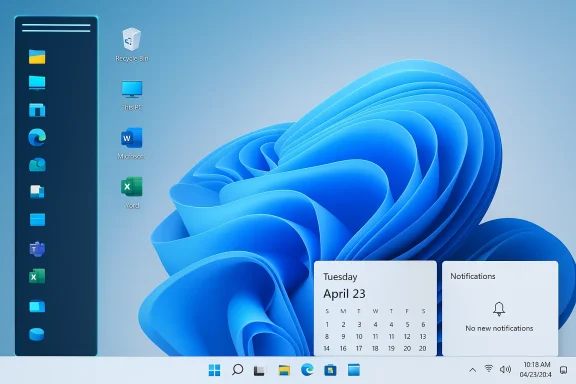Open Microsoft Store from the taskbar

tap(330, 370)
